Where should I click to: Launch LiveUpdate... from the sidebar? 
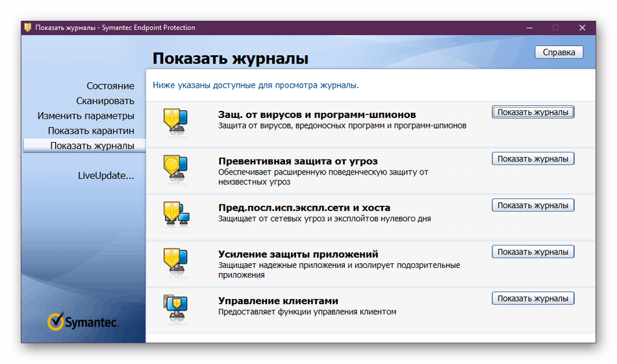pyautogui.click(x=106, y=175)
